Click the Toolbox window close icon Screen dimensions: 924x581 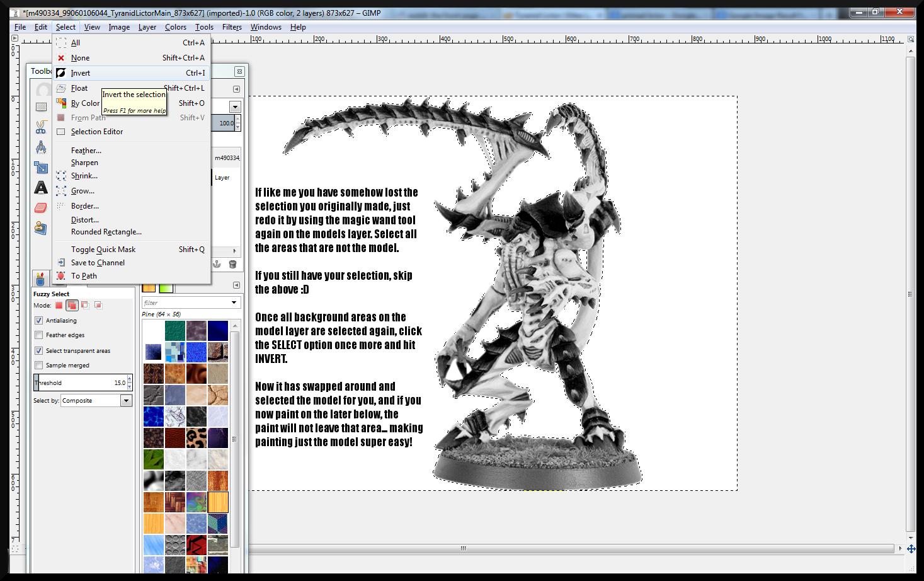(239, 72)
